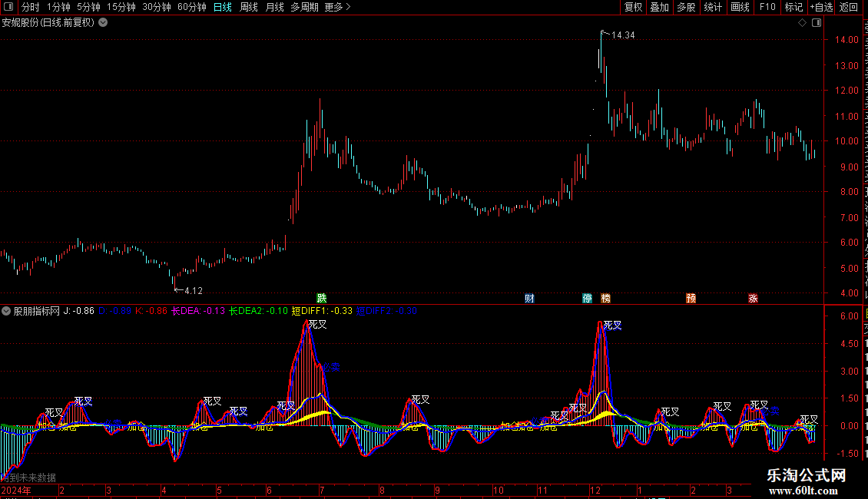Click the blue D: -0.89 value

(115, 311)
